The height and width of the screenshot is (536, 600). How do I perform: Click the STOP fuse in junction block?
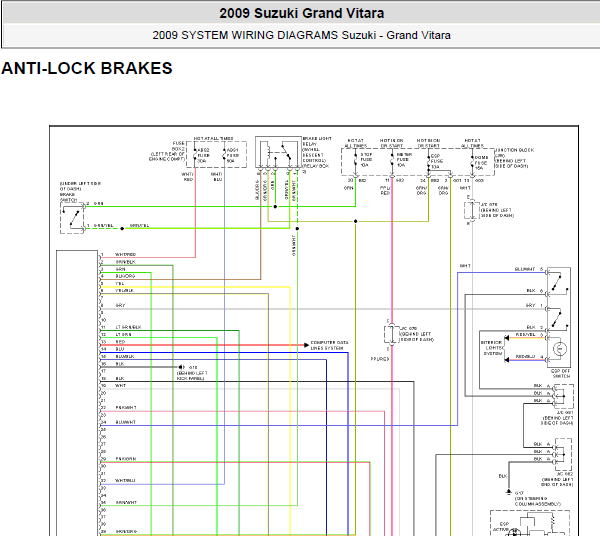coord(364,158)
